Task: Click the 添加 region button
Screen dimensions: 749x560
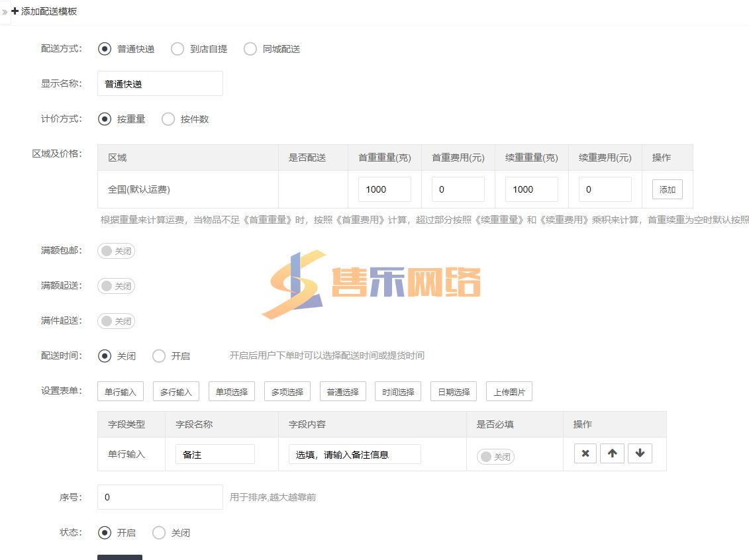Action: tap(667, 189)
